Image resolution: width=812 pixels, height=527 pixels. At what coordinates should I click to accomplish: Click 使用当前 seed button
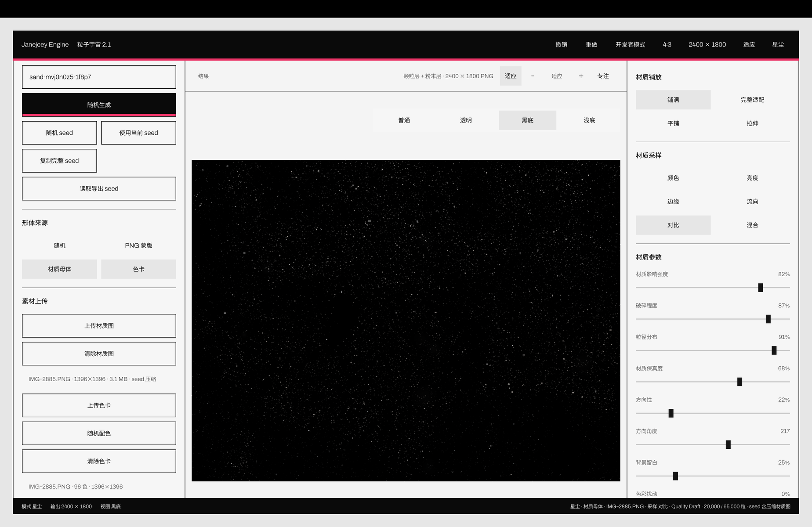[x=138, y=133]
